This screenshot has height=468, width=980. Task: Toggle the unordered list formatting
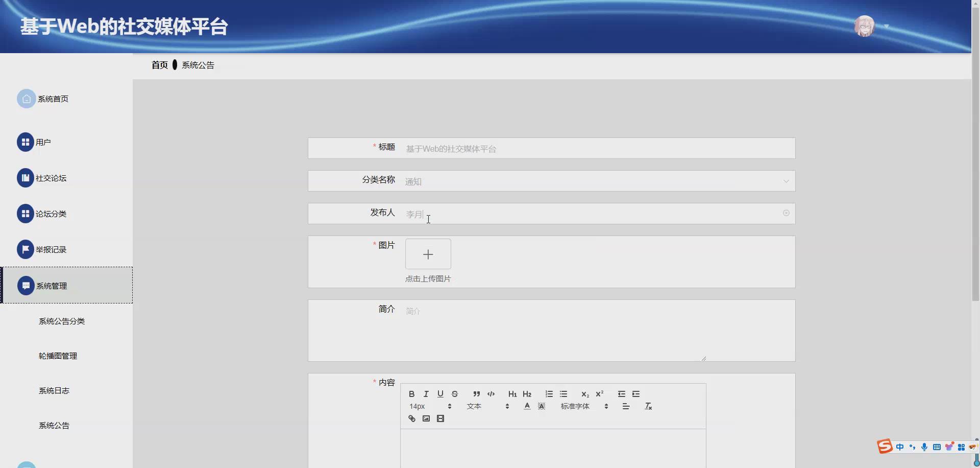point(563,393)
